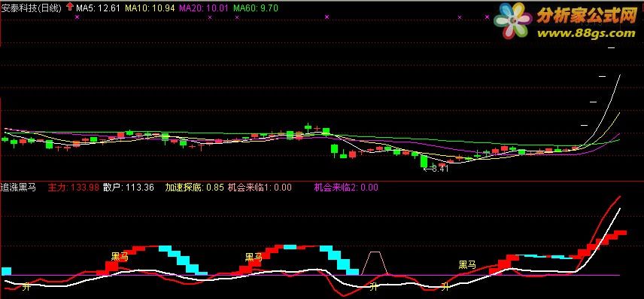The image size is (644, 299).
Task: Click the MA5: 12.61 indicator label
Action: 98,8
